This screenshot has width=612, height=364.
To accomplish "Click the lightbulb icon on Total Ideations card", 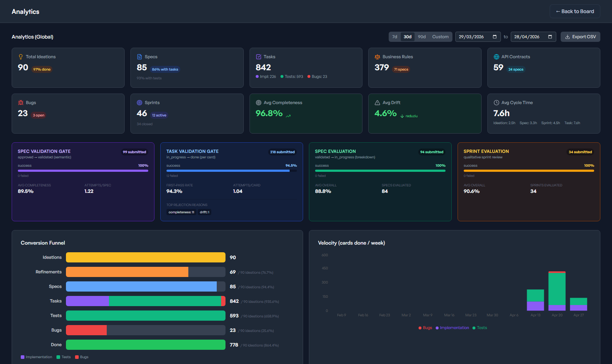I will pos(21,57).
